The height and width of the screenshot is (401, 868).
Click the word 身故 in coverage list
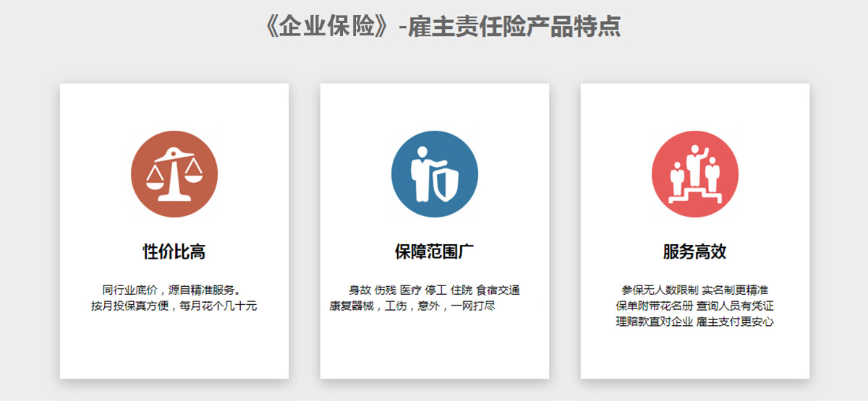point(359,290)
